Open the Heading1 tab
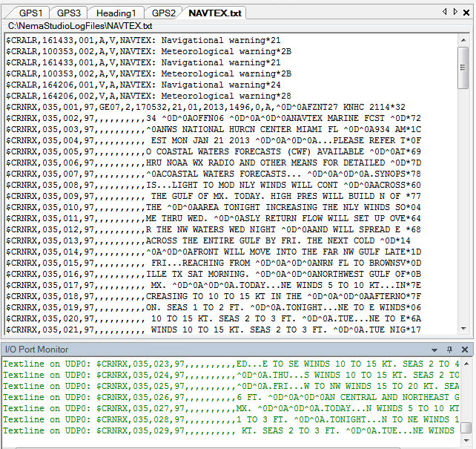This screenshot has height=449, width=476. (116, 13)
